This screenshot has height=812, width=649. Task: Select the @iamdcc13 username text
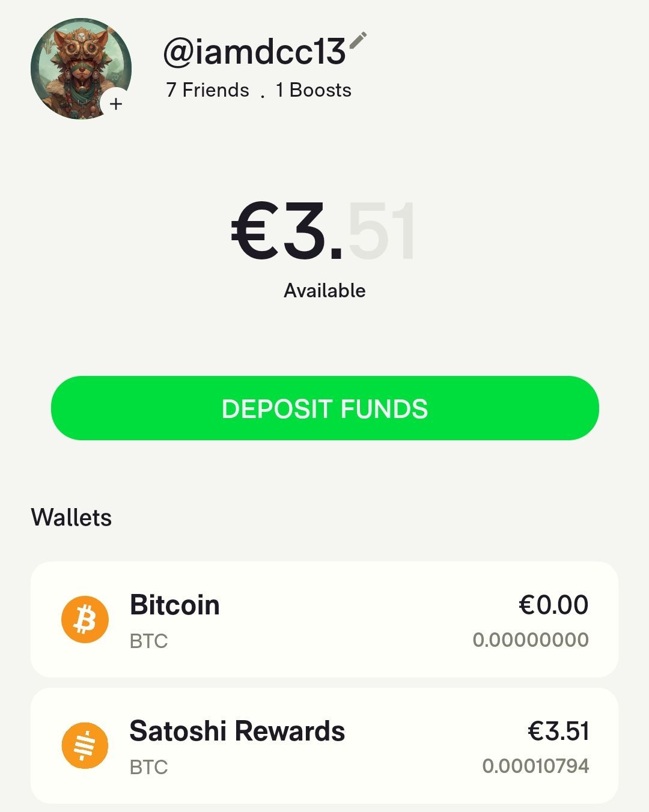tap(254, 53)
